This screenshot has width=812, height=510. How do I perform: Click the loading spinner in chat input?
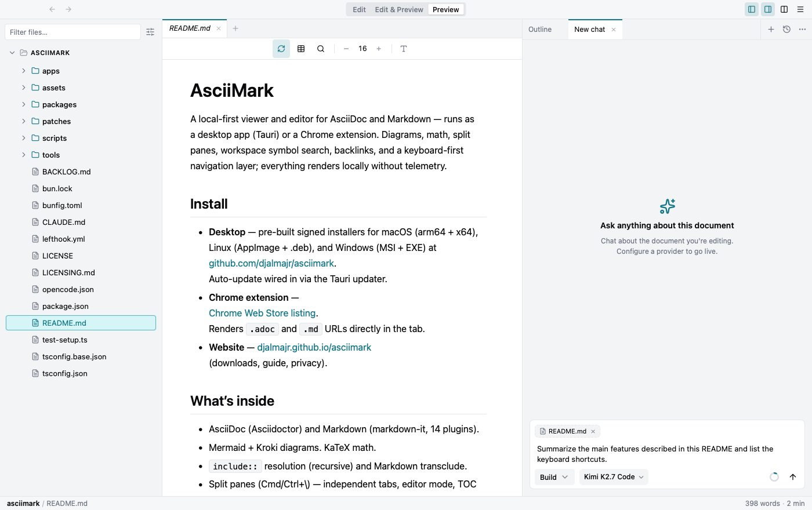774,477
